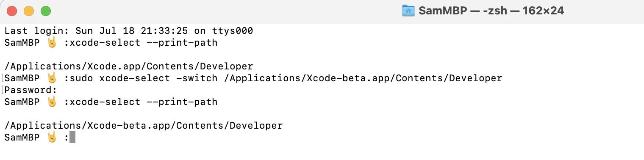
Task: Maximize the window using green button
Action: [x=45, y=11]
